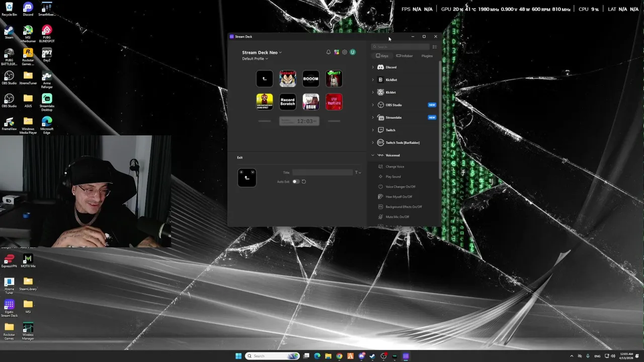Open the Windows Start menu

tap(238, 356)
